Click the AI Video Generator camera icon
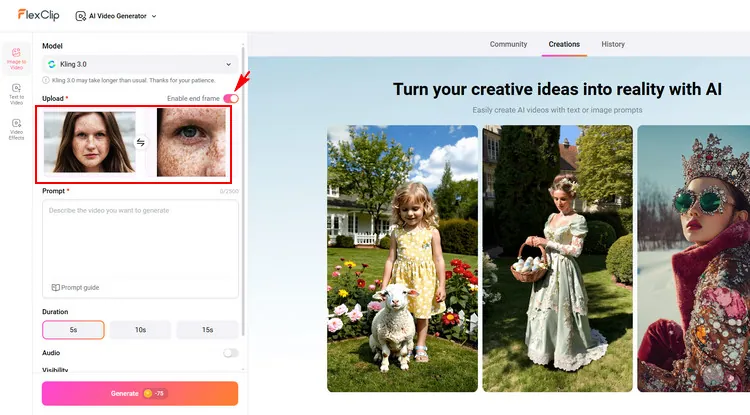The width and height of the screenshot is (750, 415). [80, 16]
